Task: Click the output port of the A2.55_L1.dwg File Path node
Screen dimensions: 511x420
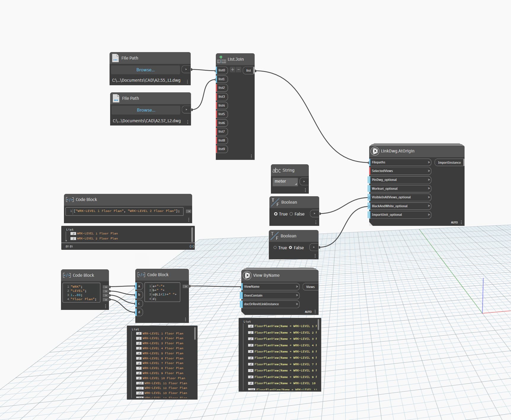Action: click(186, 69)
